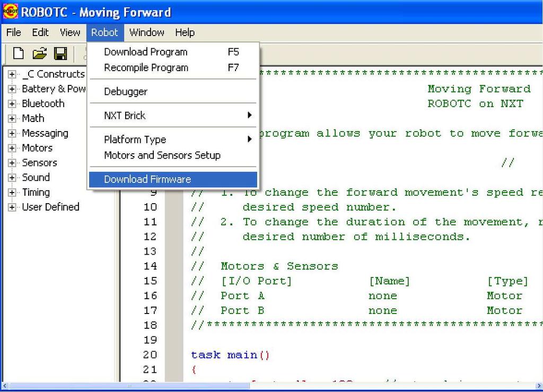Click the ROBOTC application logo icon
The height and width of the screenshot is (392, 543).
tap(11, 12)
